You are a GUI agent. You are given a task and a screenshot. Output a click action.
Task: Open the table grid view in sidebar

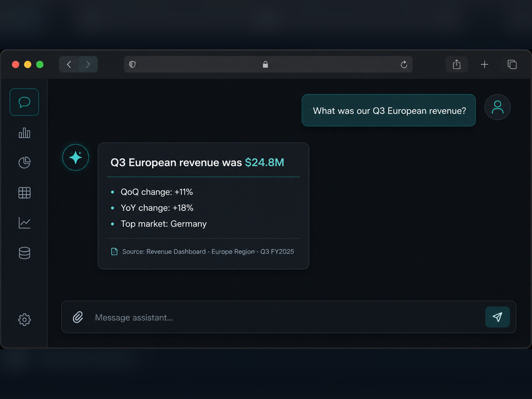(24, 193)
